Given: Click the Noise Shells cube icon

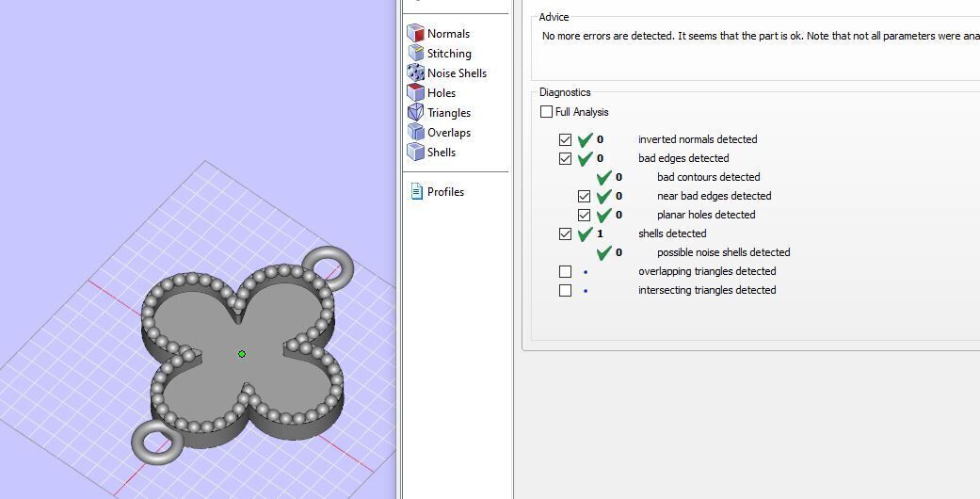Looking at the screenshot, I should tap(415, 72).
